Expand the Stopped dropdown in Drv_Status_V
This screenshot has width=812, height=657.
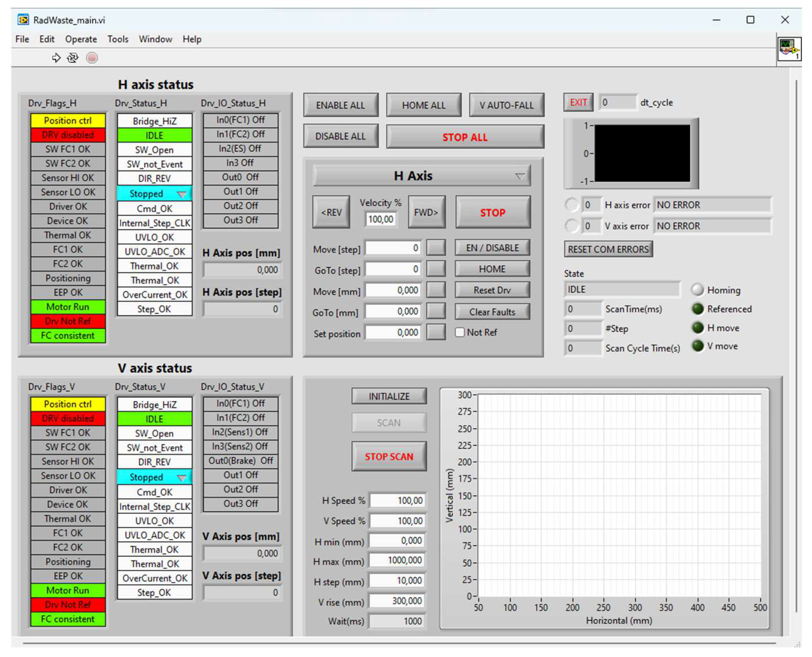tap(182, 478)
